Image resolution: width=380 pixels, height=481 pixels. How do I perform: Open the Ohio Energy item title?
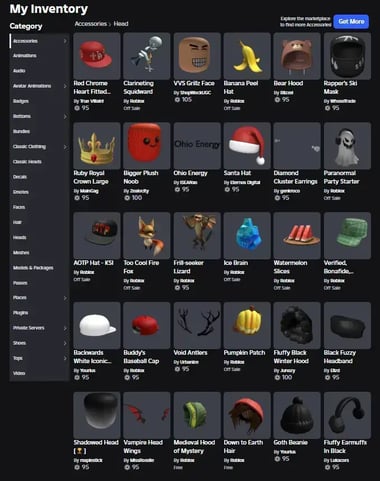[190, 173]
